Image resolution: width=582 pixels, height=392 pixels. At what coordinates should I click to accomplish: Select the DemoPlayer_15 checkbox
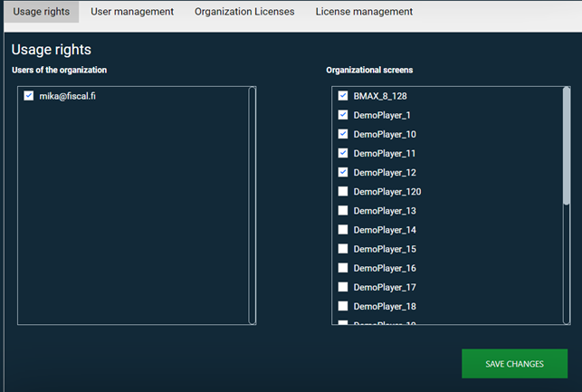[343, 249]
